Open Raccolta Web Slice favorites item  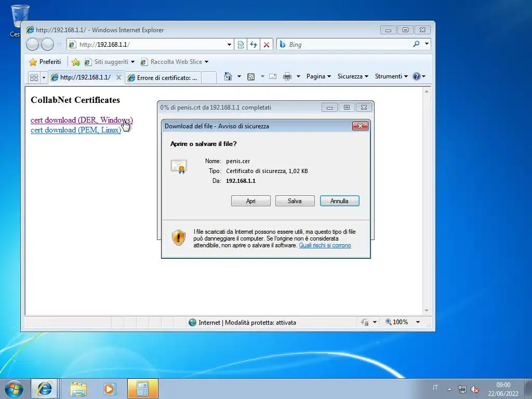point(175,62)
